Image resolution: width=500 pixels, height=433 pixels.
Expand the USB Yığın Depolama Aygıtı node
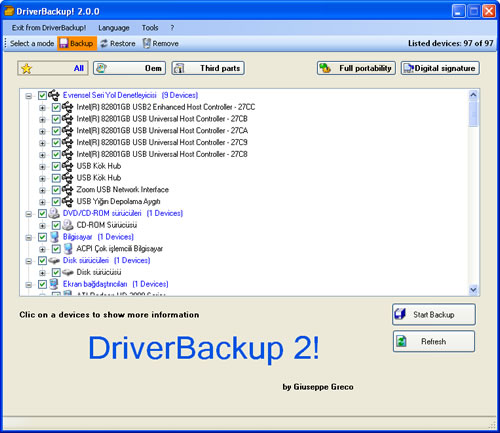coord(42,202)
